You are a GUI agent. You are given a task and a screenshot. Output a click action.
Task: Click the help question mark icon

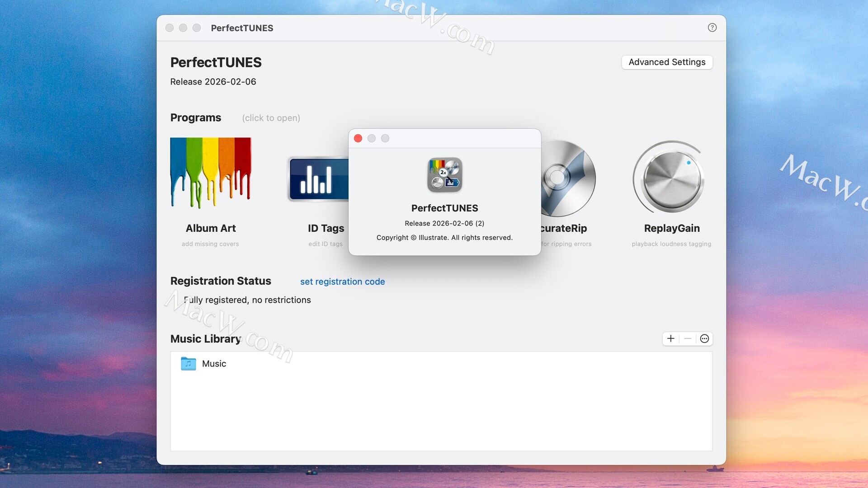pos(712,28)
